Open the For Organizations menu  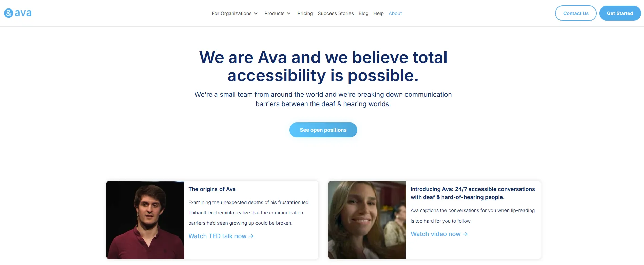pos(232,13)
